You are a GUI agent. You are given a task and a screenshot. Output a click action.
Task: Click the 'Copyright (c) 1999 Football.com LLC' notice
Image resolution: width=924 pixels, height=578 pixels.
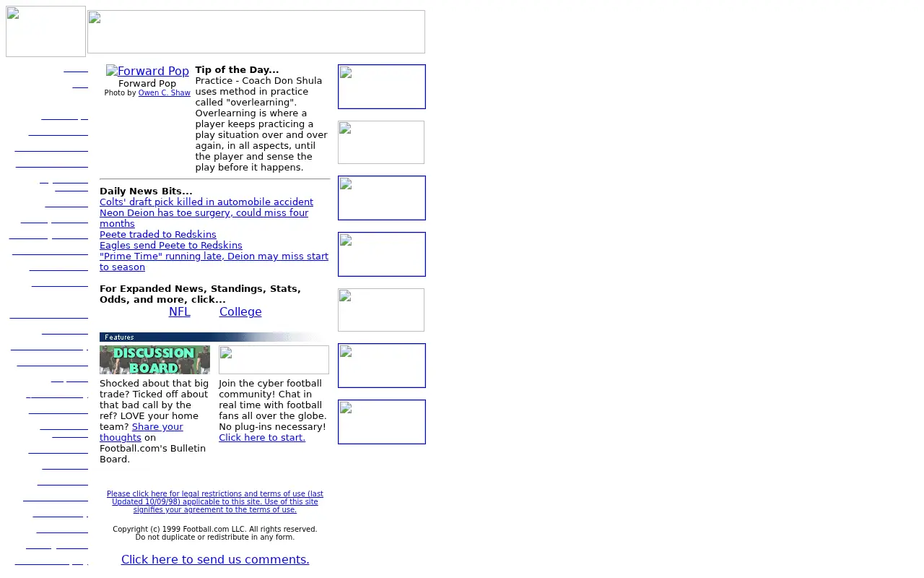click(x=215, y=530)
